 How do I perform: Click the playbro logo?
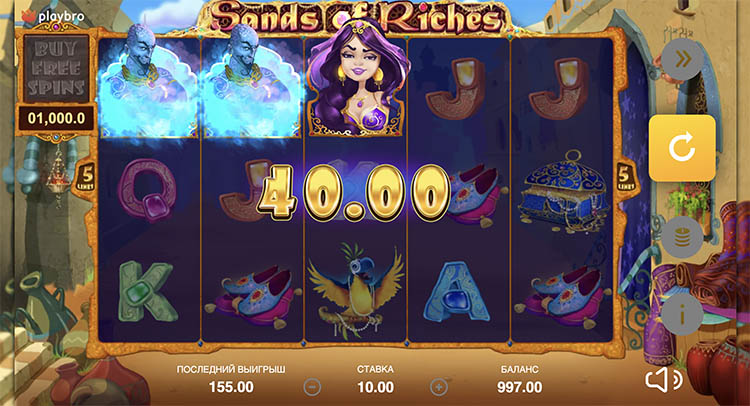point(53,16)
